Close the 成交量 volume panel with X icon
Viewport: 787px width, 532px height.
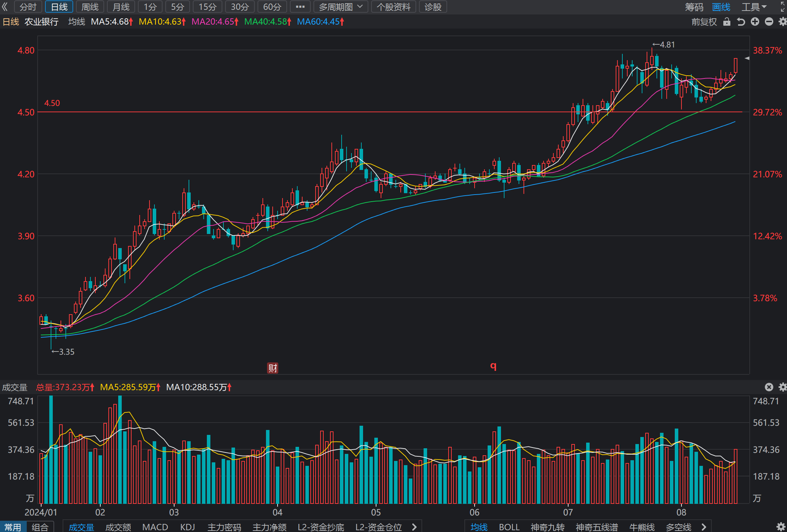(769, 387)
